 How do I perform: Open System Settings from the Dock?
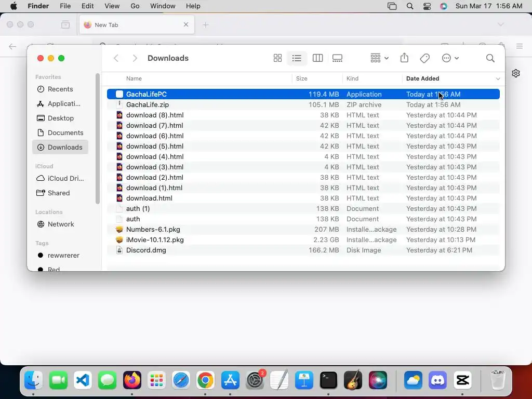(255, 380)
